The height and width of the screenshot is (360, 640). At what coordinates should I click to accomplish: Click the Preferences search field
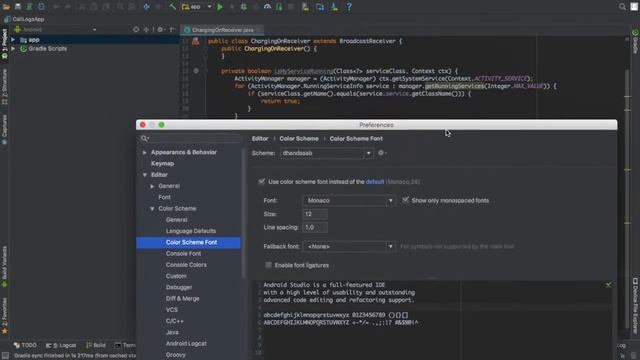click(190, 139)
